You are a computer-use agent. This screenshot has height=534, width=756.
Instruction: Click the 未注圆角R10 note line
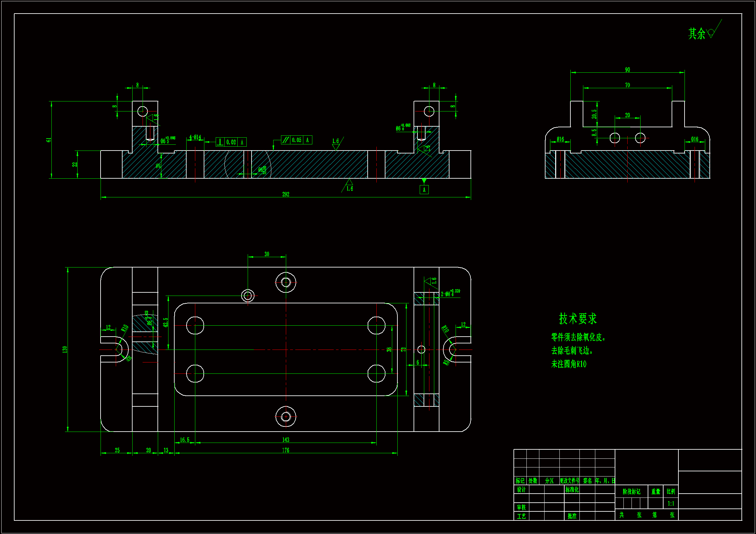point(569,364)
